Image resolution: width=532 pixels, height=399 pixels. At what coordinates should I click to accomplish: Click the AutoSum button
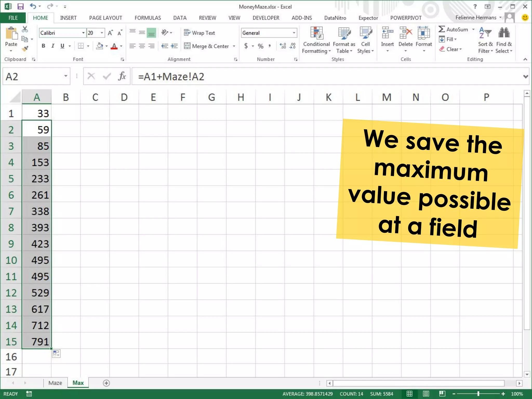click(x=453, y=29)
